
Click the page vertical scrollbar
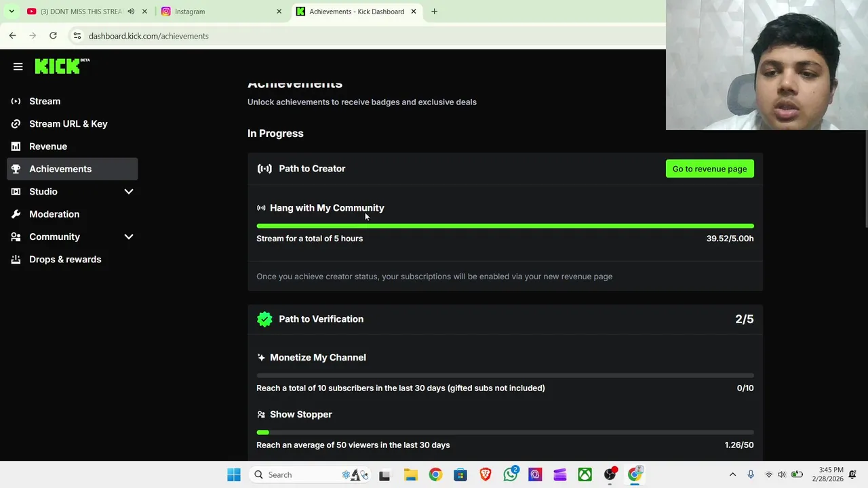(x=866, y=180)
